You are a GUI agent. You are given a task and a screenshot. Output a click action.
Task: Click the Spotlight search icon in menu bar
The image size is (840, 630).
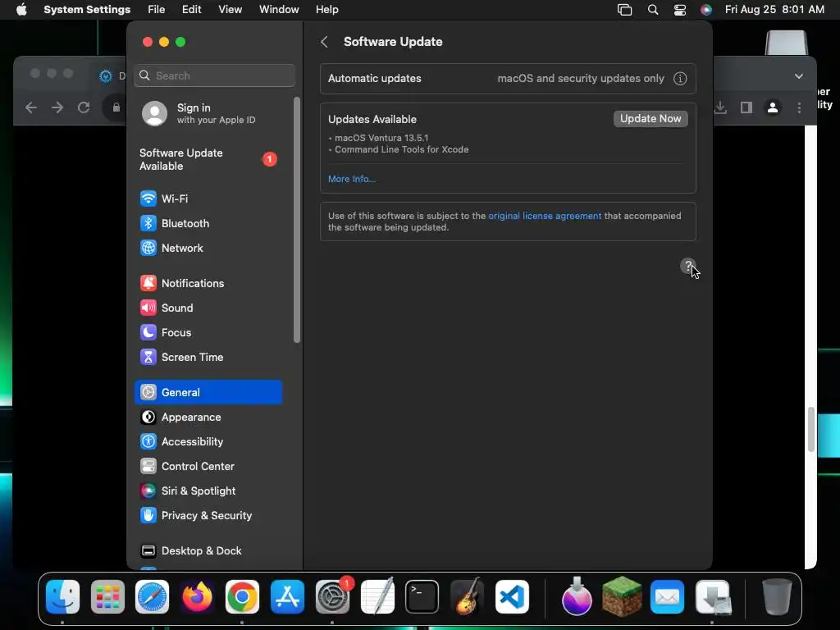coord(652,10)
